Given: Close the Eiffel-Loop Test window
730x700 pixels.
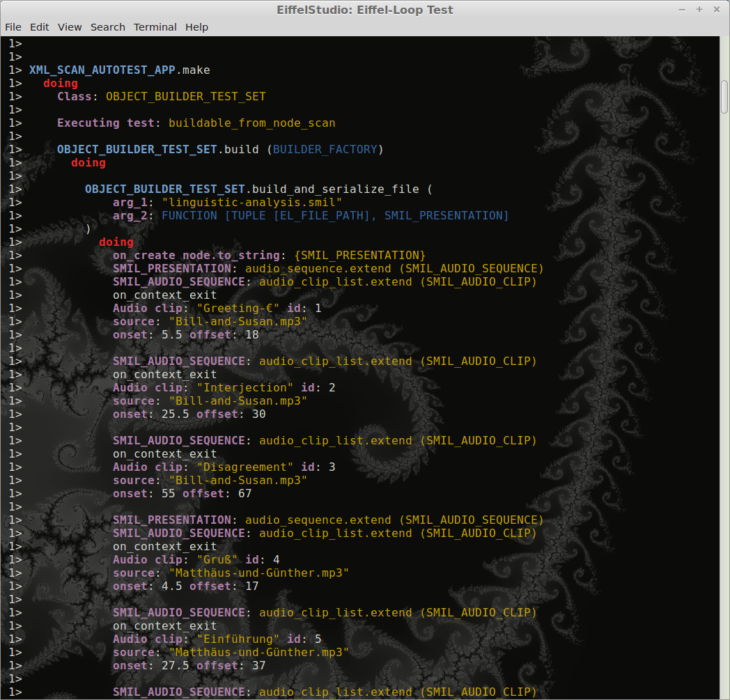Looking at the screenshot, I should 715,9.
